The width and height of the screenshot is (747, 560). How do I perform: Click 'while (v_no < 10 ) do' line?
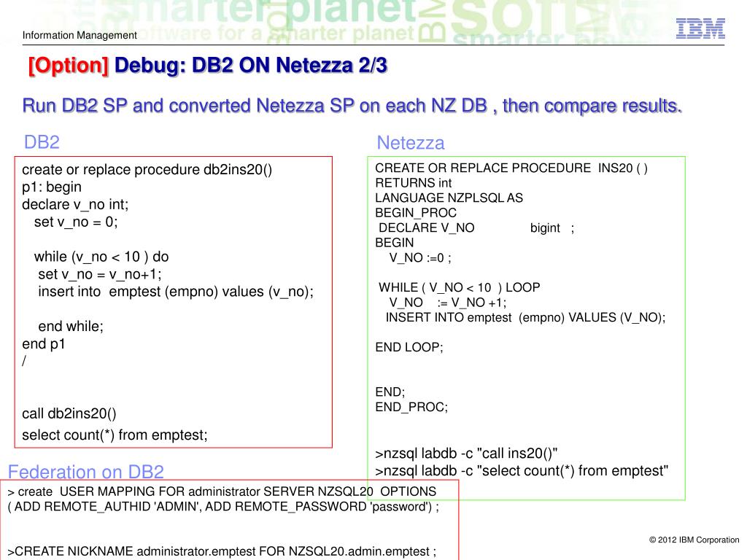tap(101, 257)
